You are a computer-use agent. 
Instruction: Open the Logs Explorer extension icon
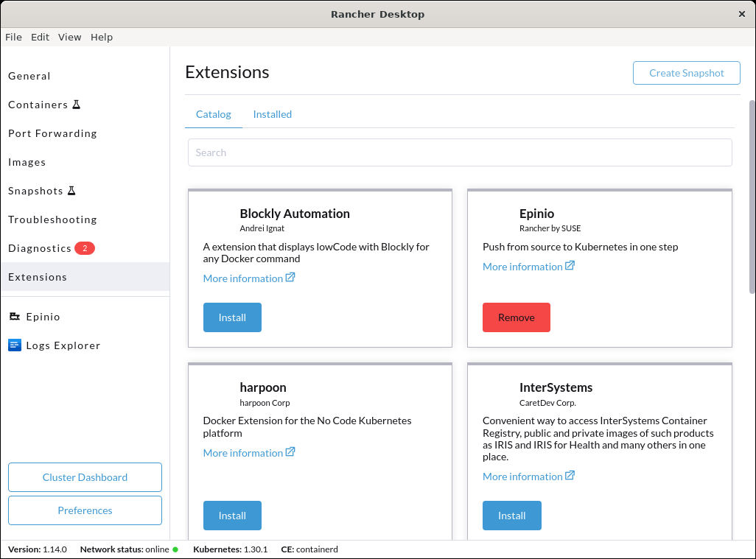[15, 345]
